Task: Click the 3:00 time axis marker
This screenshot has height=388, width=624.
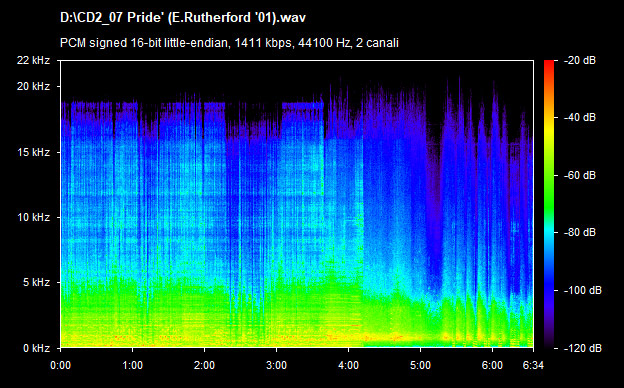Action: coord(277,365)
